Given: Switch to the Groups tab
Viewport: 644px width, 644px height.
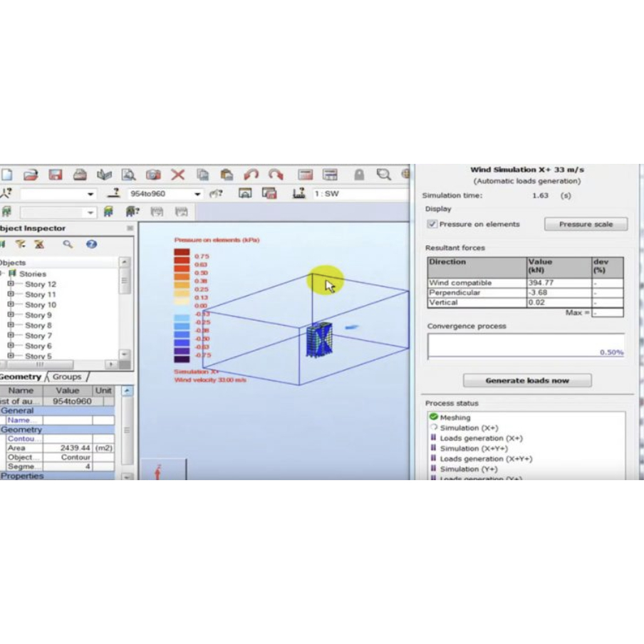Looking at the screenshot, I should coord(67,377).
